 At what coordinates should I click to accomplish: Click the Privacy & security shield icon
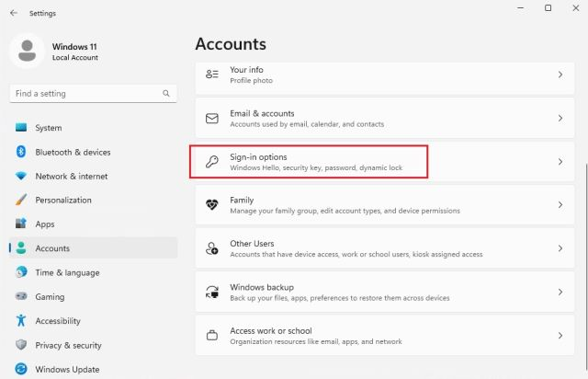21,345
